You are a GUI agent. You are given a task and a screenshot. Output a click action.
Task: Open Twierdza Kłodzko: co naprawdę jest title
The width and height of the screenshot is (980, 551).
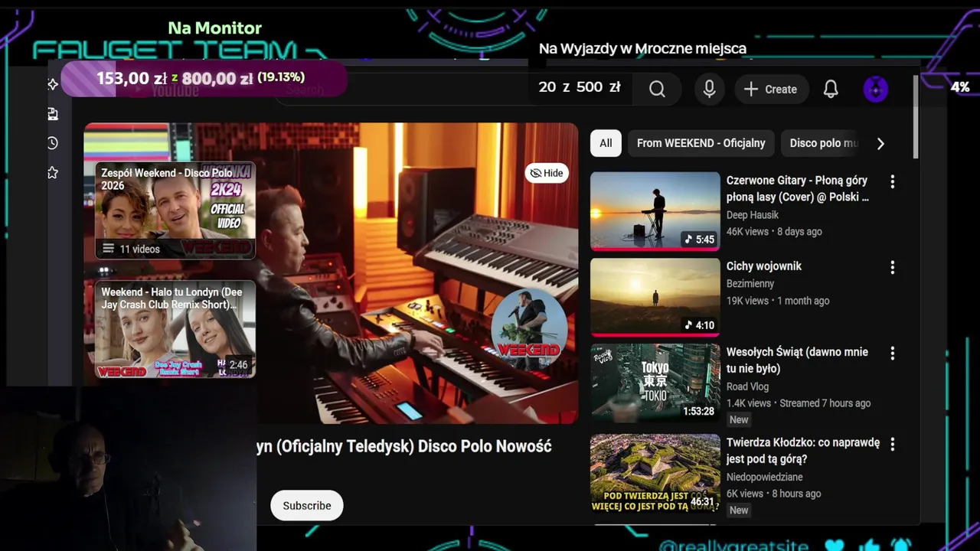coord(803,451)
